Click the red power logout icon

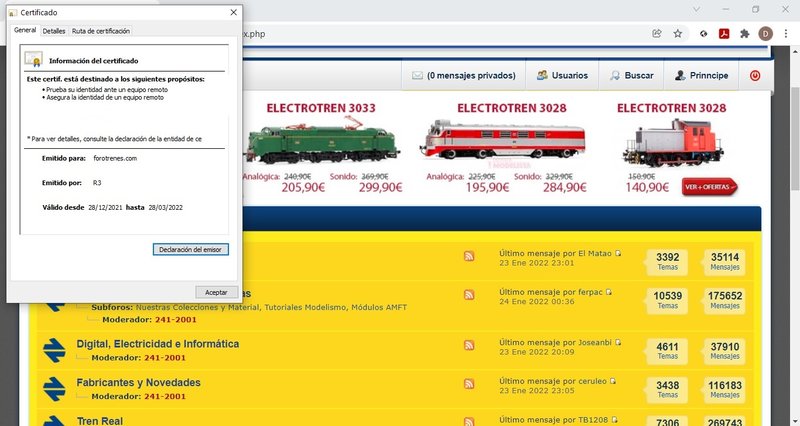[755, 76]
